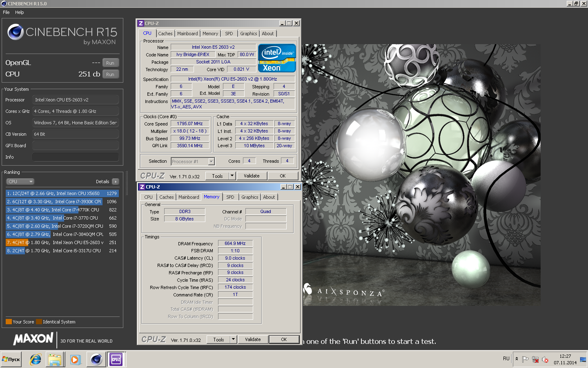Click the Core Speed value 1795.07 MHz
588x368 pixels.
click(x=190, y=123)
